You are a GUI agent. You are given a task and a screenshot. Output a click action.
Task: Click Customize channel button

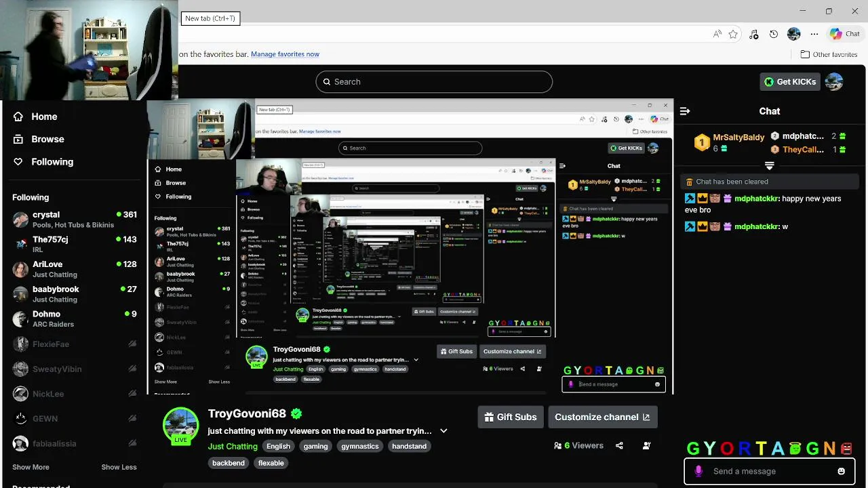point(602,417)
